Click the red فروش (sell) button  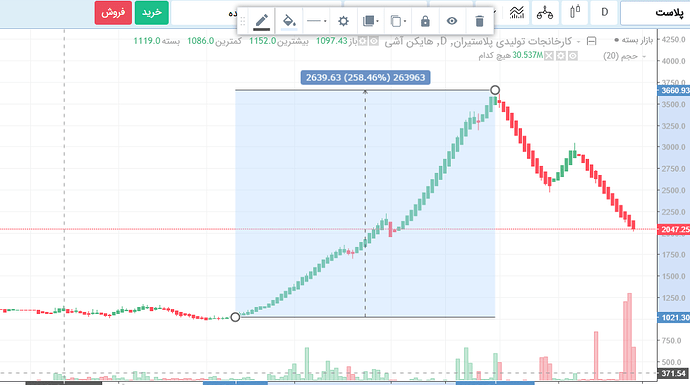click(x=113, y=13)
